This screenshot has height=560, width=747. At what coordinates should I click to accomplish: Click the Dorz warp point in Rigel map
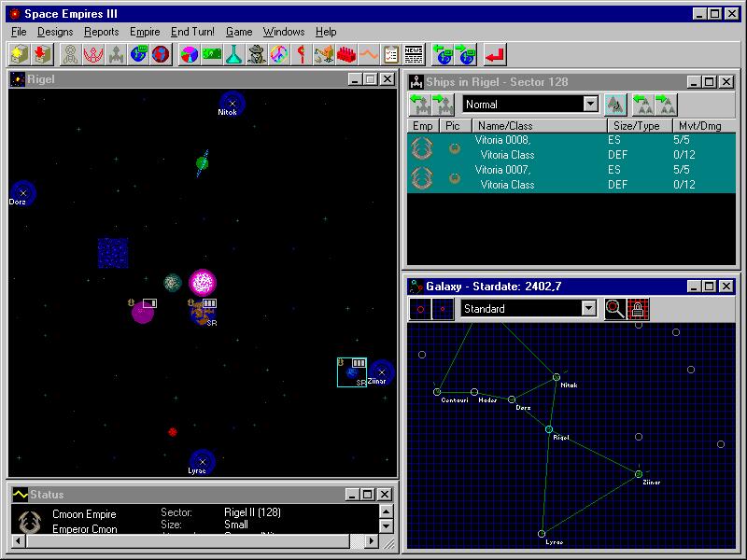pos(22,193)
